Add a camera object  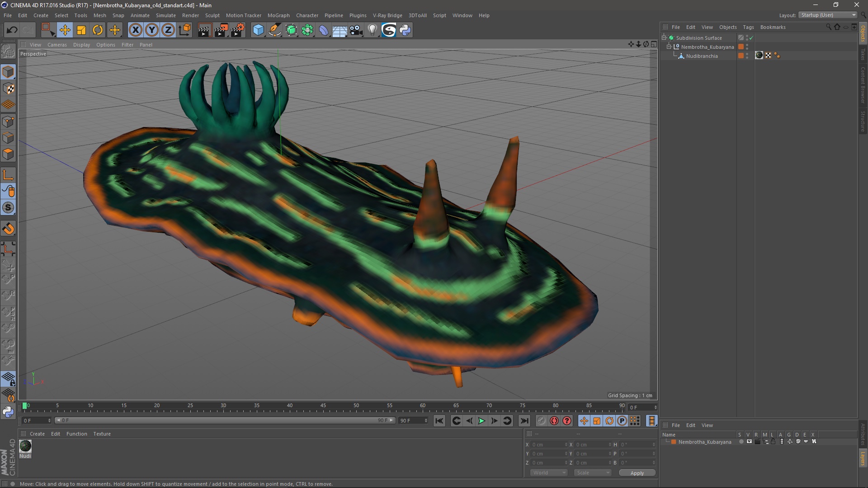356,30
